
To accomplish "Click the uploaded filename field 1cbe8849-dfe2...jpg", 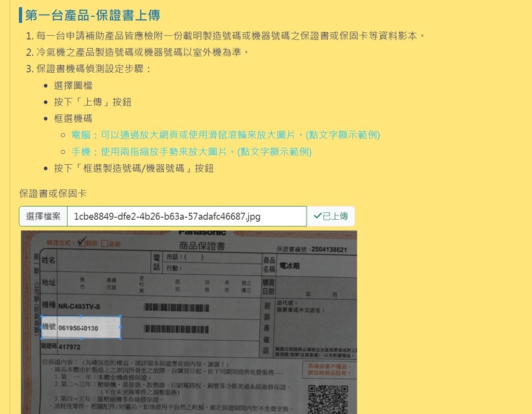I will tap(187, 216).
